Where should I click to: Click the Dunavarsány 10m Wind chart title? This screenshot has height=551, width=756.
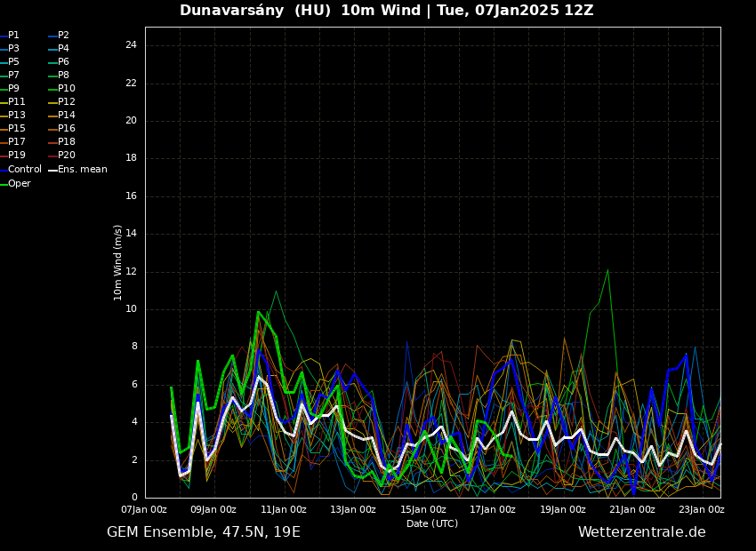[386, 11]
